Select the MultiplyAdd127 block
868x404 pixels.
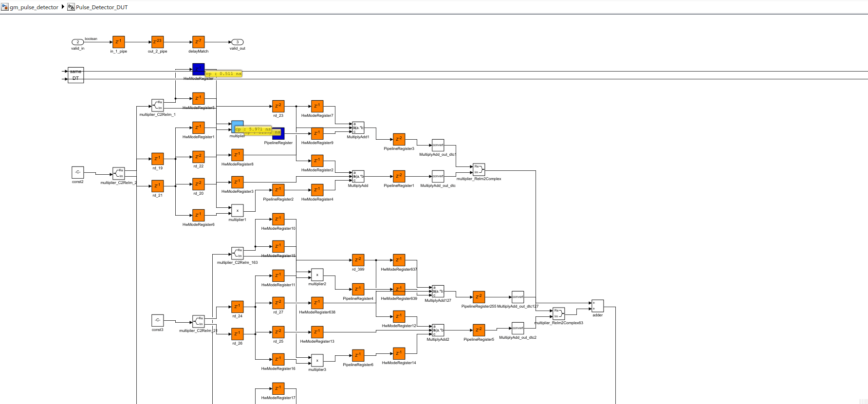click(x=438, y=291)
